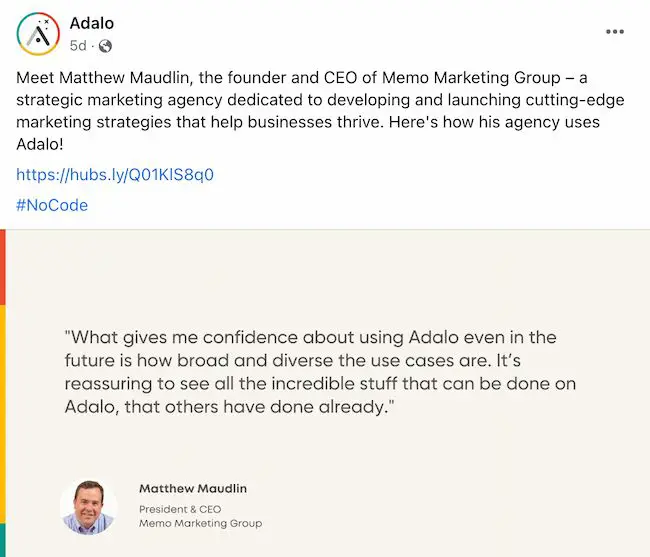Image resolution: width=650 pixels, height=557 pixels.
Task: Open the Adalo profile logo avatar
Action: coord(38,34)
